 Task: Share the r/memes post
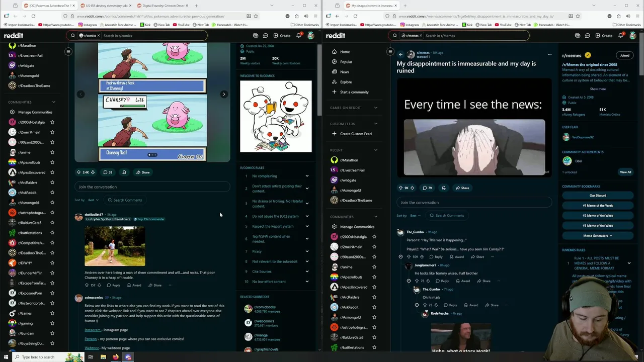[x=462, y=188]
